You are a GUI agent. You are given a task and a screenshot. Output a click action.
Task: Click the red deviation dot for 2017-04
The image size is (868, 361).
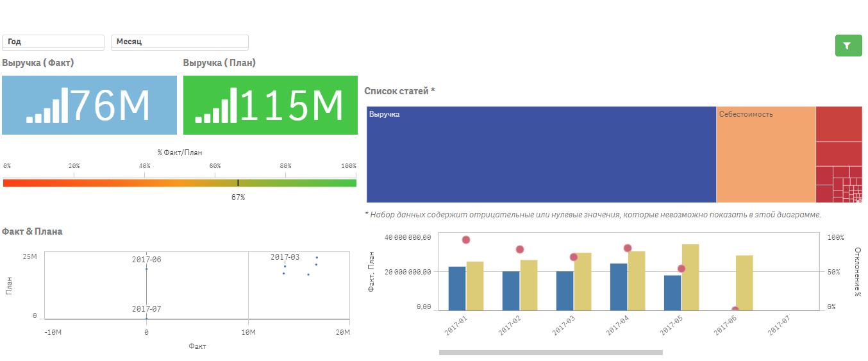[628, 248]
